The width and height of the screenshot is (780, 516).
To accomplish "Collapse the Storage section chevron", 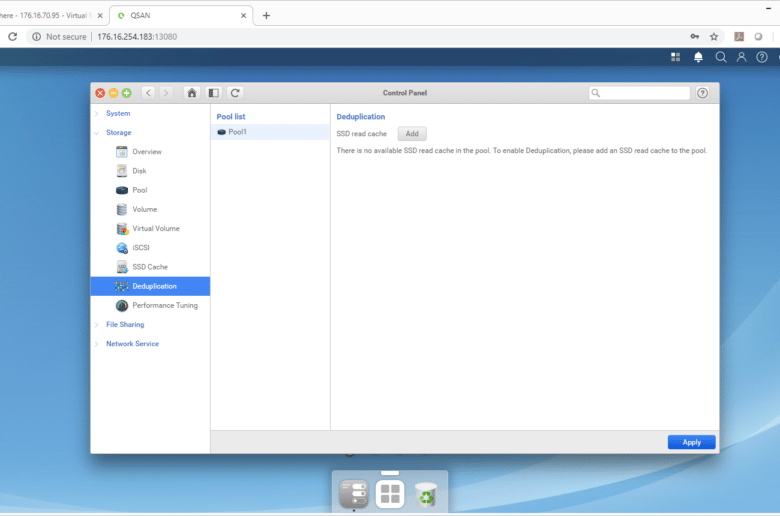I will coord(97,133).
